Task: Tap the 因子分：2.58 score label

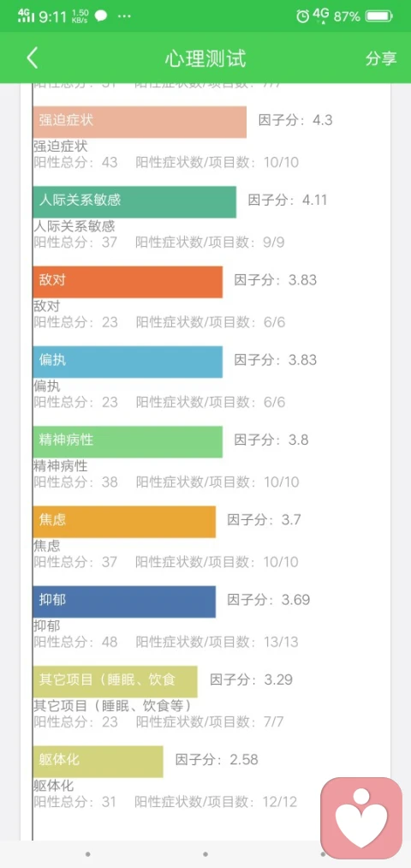Action: (x=217, y=759)
